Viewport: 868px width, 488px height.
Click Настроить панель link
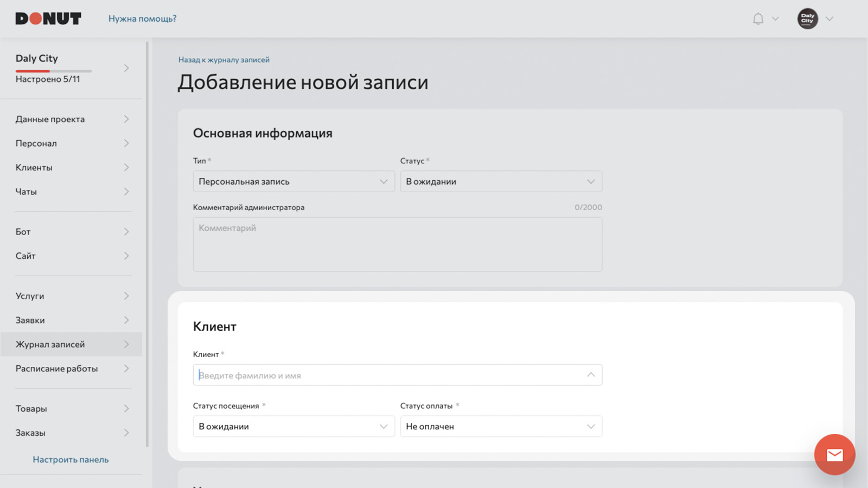click(71, 459)
